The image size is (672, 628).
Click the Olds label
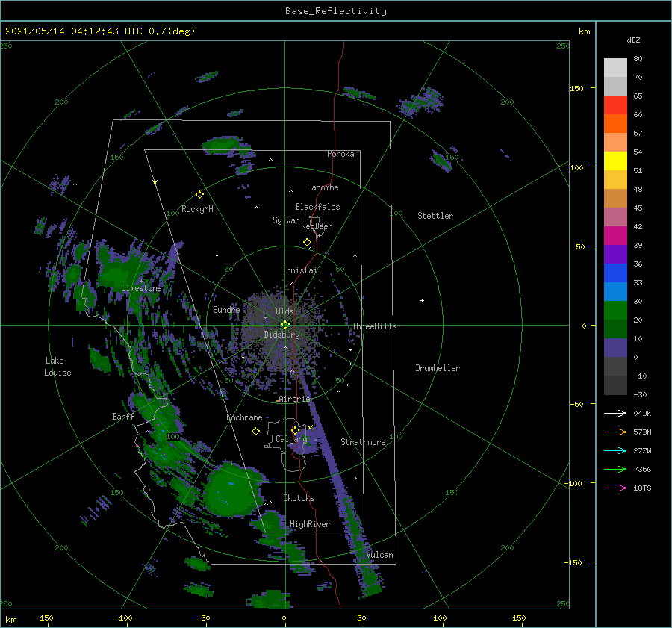pyautogui.click(x=284, y=311)
